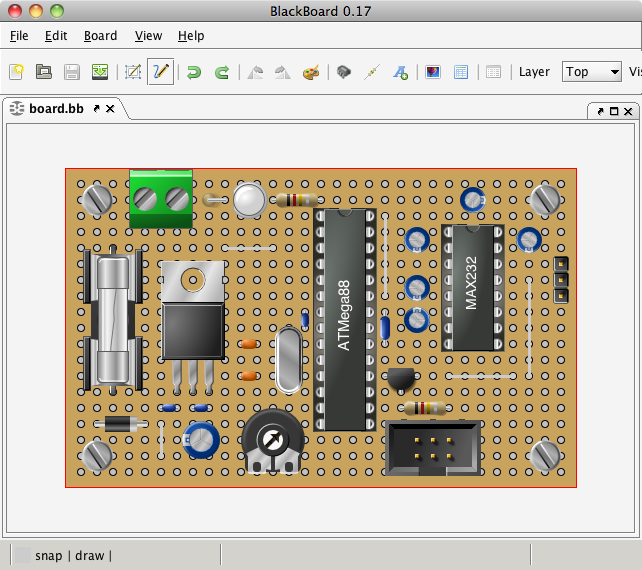Click the grayed-out table icon
The image size is (642, 570).
[493, 72]
